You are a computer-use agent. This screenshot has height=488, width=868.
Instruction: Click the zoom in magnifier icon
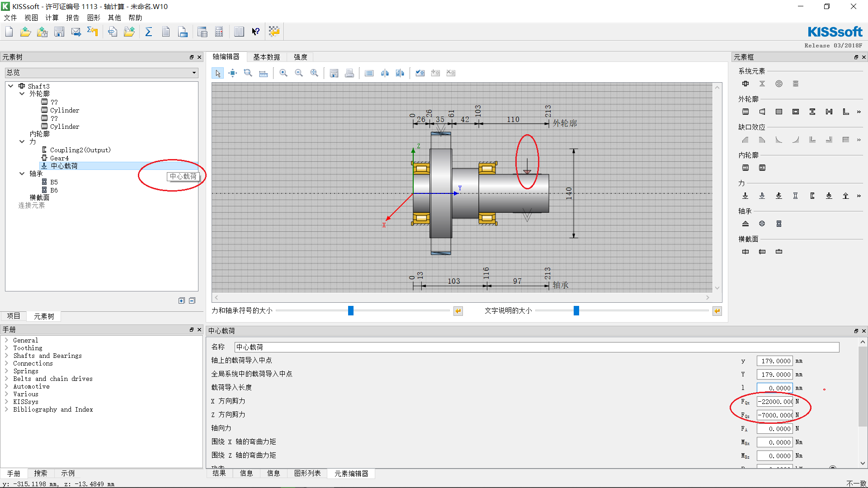(x=283, y=73)
